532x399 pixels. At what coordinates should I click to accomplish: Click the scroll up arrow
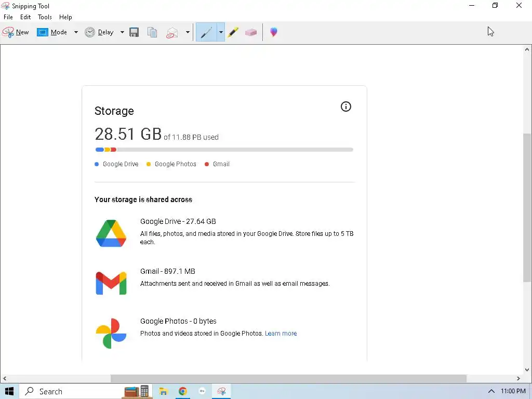[x=527, y=49]
